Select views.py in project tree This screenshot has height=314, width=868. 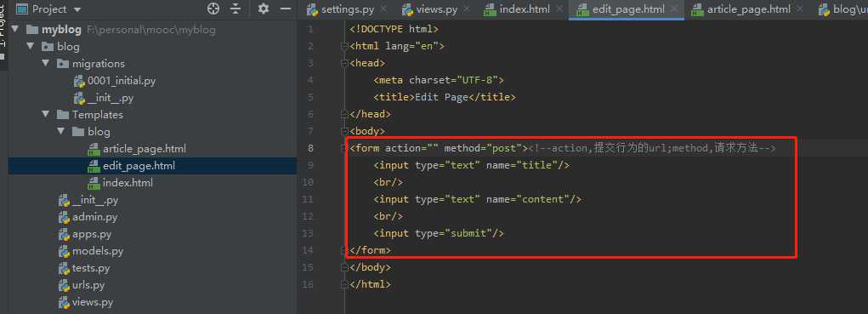pos(93,302)
